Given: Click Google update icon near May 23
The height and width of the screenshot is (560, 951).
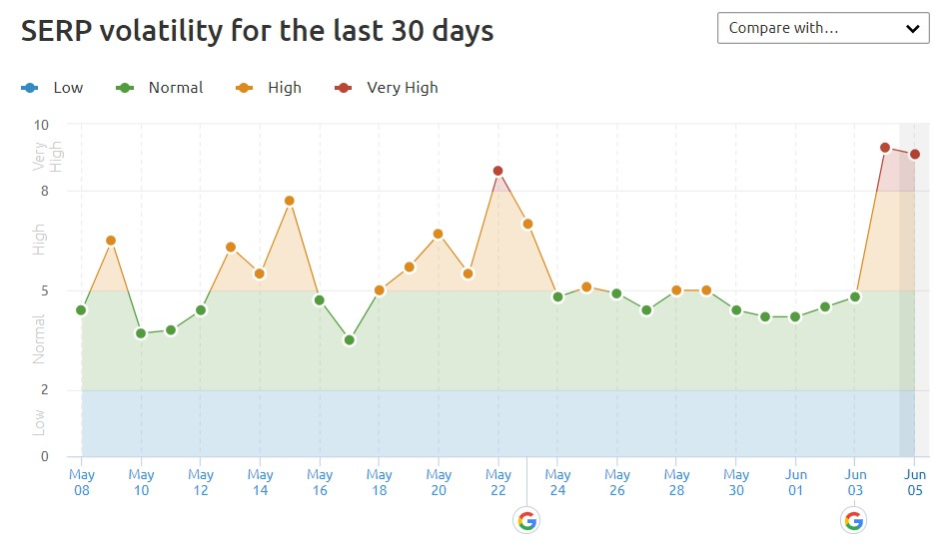Looking at the screenshot, I should [526, 520].
